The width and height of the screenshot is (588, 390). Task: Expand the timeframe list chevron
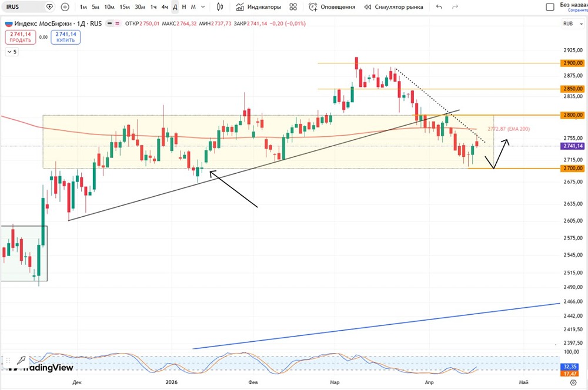(x=203, y=6)
